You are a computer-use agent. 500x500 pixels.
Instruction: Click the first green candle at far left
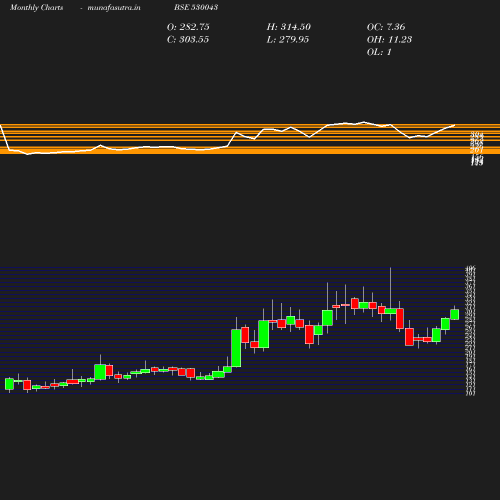9,384
